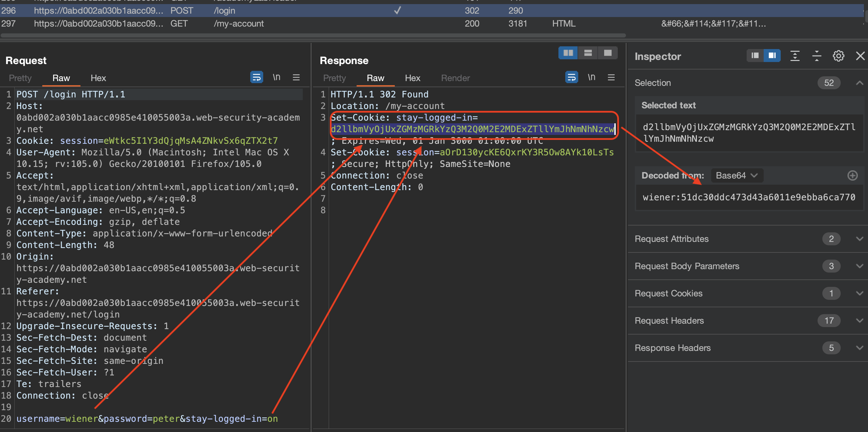
Task: Open the Base64 decode type dropdown
Action: (736, 175)
